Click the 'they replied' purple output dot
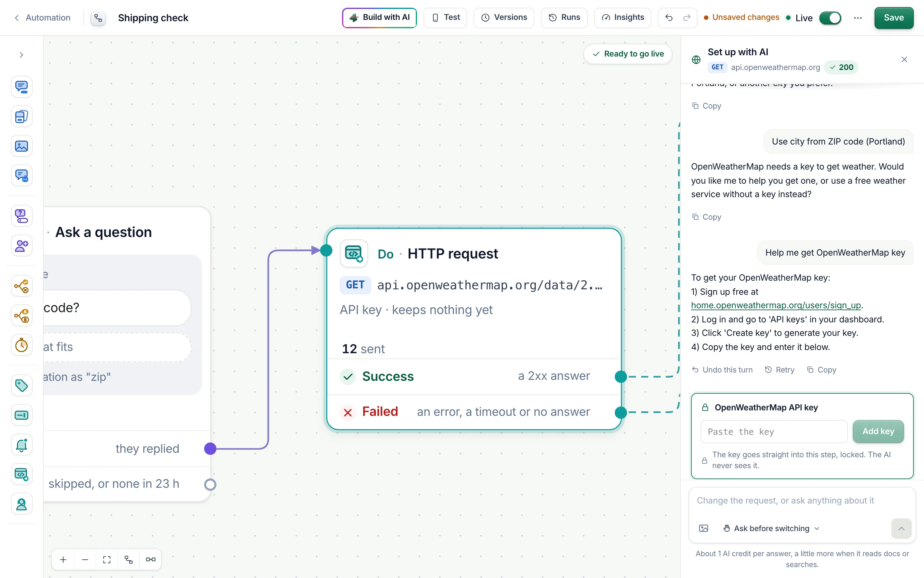 210,448
